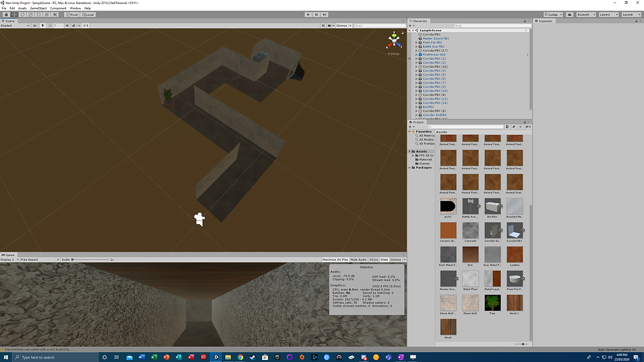Image resolution: width=644 pixels, height=362 pixels.
Task: Select FirstPerson-AIO in Hierarchy
Action: [x=434, y=55]
